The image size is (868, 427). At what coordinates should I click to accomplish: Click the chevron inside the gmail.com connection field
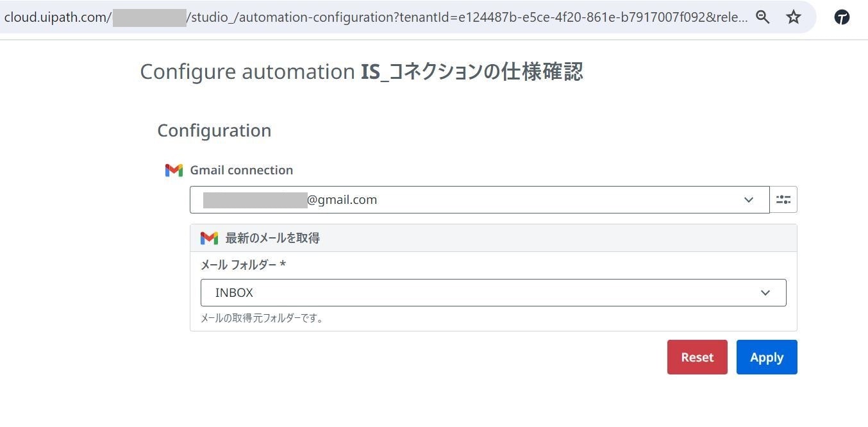tap(748, 199)
